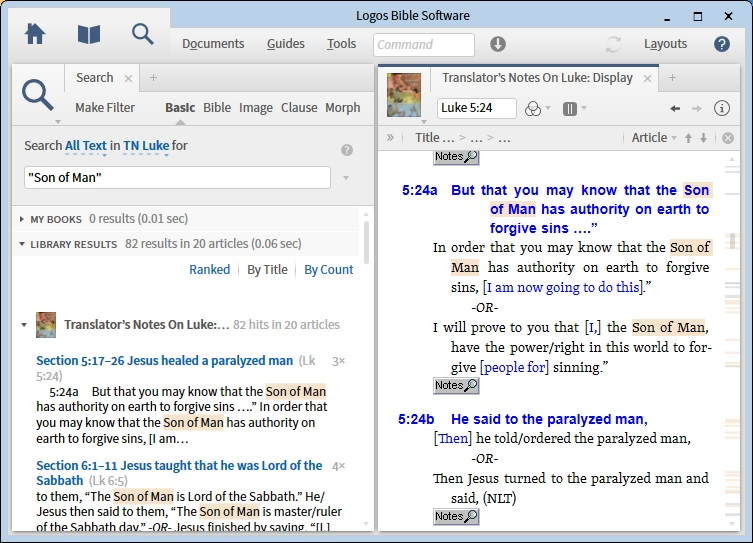Click the results panel vertical scrollbar

tap(366, 240)
